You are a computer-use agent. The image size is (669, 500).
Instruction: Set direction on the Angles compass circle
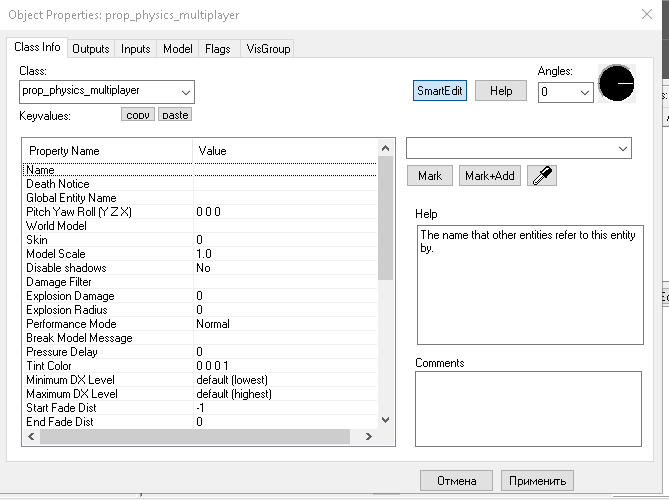coord(617,83)
